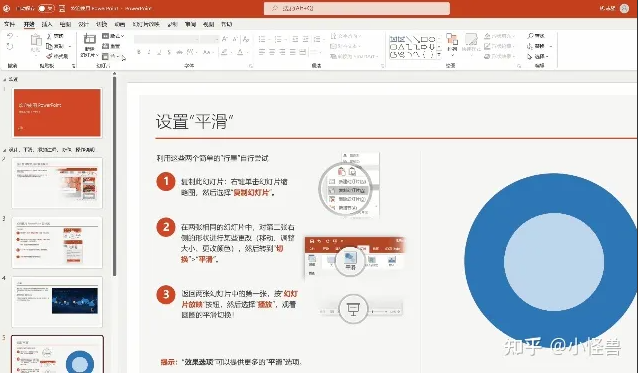Select slide 4 thumbnail with dark image
This screenshot has width=639, height=373.
click(57, 302)
